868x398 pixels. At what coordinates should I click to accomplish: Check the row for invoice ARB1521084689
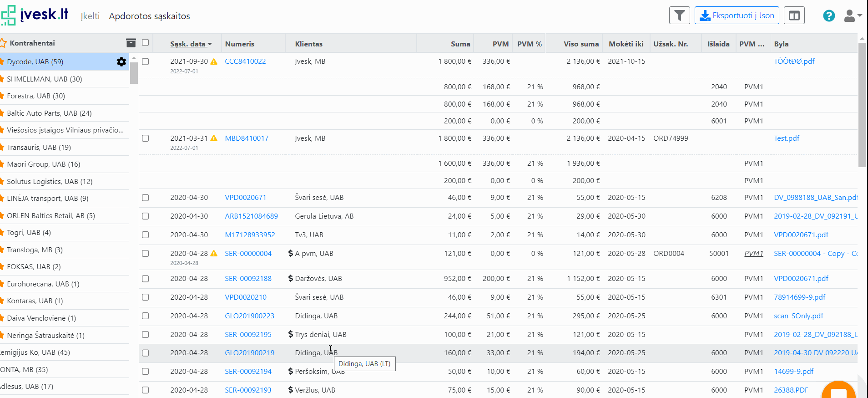146,216
